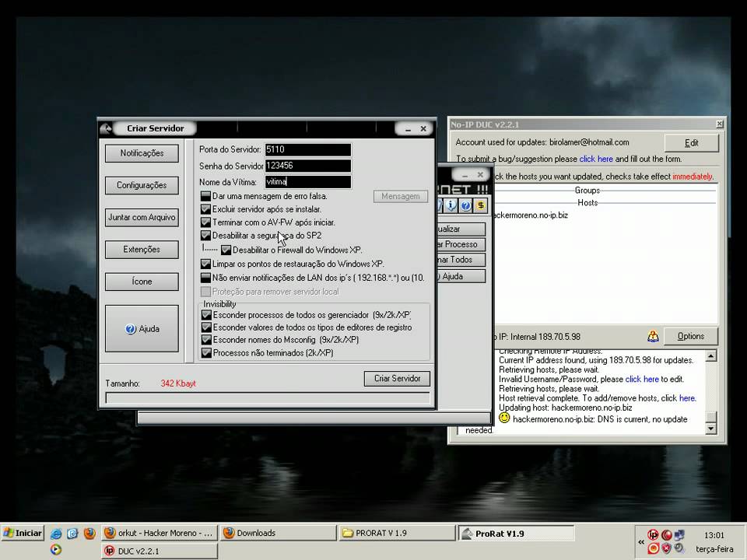Click the red shield security tray icon
Viewport: 747px width, 560px height.
pyautogui.click(x=666, y=548)
